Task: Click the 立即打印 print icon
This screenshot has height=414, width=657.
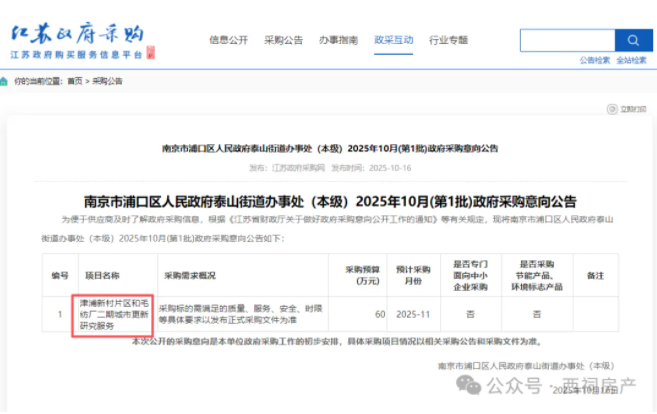Action: point(612,108)
